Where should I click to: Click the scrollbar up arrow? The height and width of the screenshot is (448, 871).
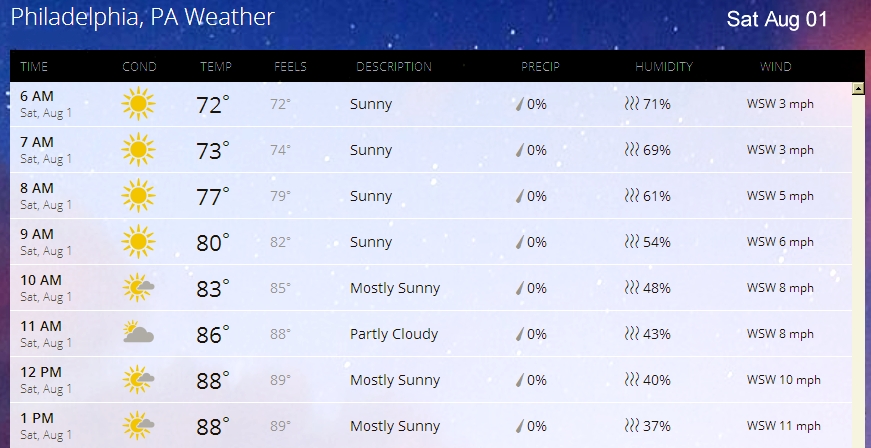857,89
